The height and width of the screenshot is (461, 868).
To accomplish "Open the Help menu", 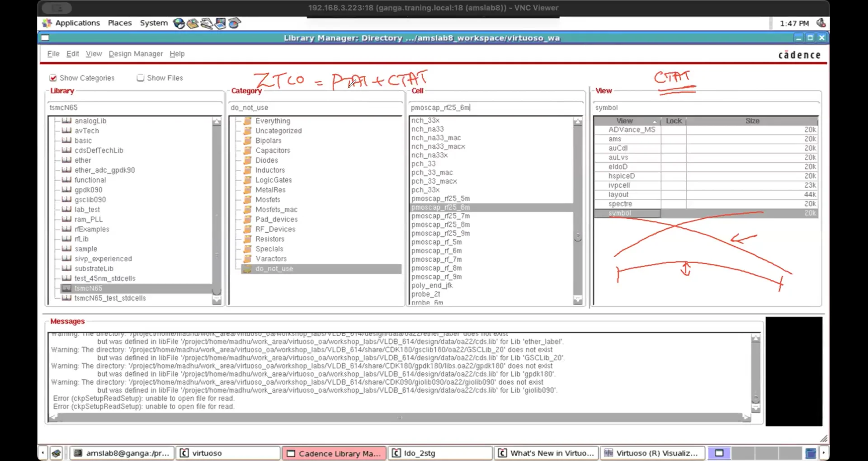I will click(x=177, y=54).
